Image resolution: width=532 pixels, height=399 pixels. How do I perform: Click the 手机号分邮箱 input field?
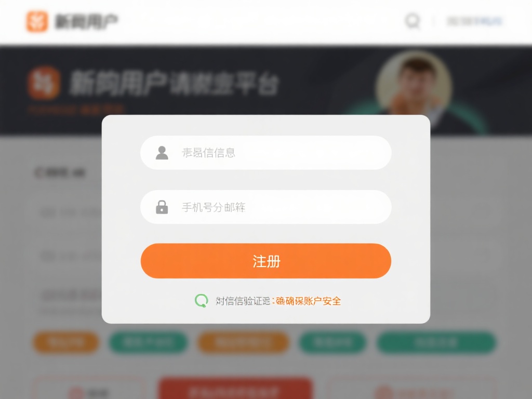click(266, 206)
